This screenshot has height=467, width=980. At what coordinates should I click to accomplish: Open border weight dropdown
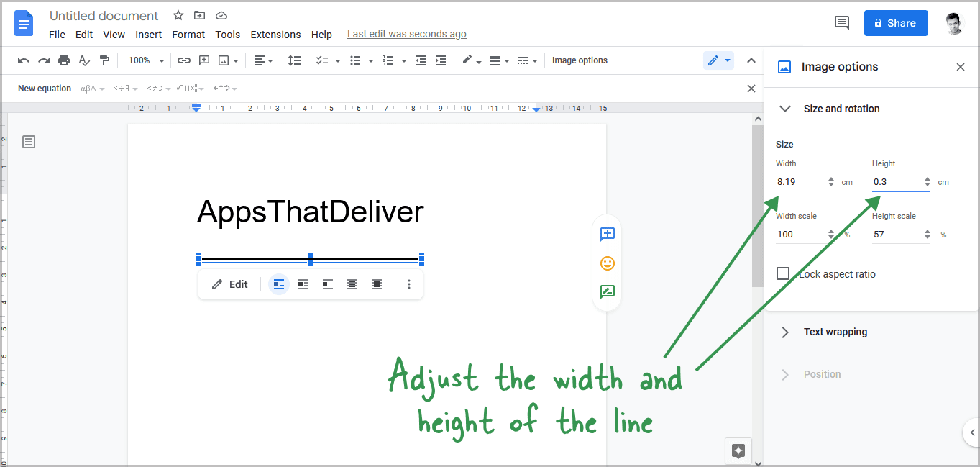[x=499, y=60]
